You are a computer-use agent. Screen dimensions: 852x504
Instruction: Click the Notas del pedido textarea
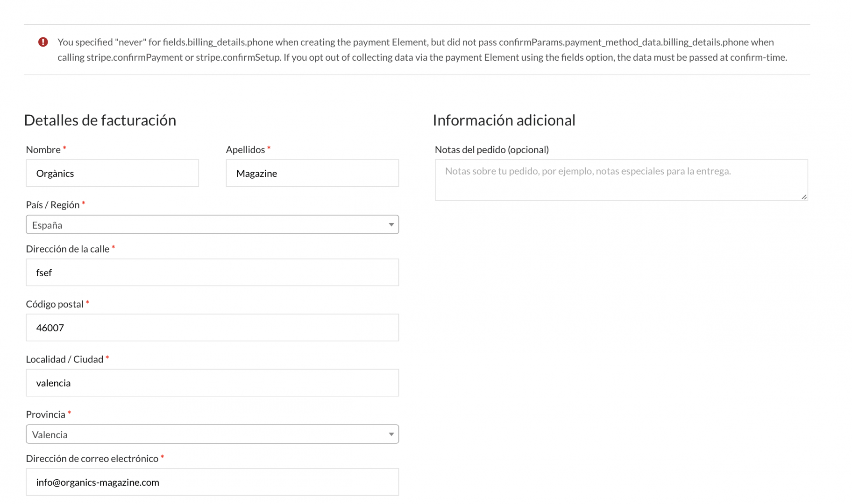[x=621, y=180]
